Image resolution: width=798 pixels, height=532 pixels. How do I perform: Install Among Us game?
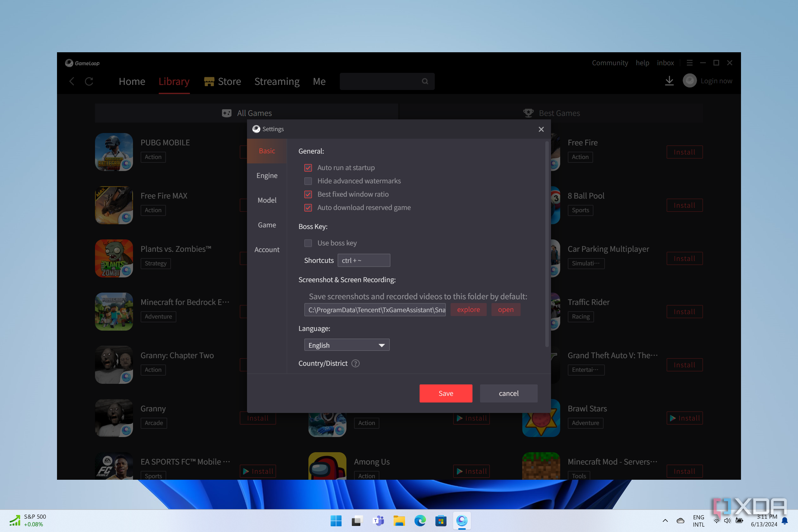pyautogui.click(x=472, y=471)
